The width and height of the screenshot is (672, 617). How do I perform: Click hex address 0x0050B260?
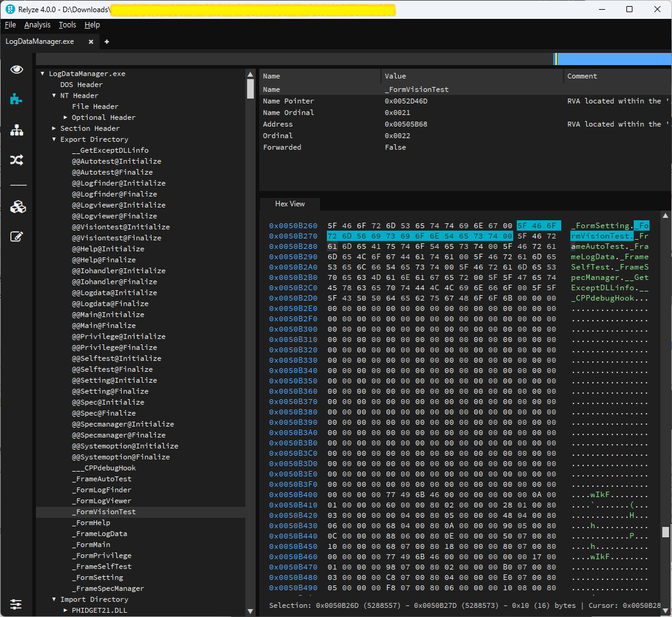[293, 226]
